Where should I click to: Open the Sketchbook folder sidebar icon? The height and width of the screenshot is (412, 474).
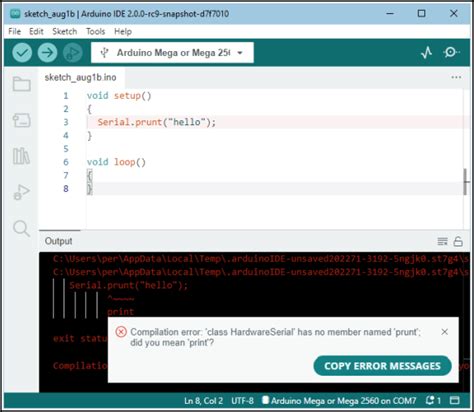point(22,84)
